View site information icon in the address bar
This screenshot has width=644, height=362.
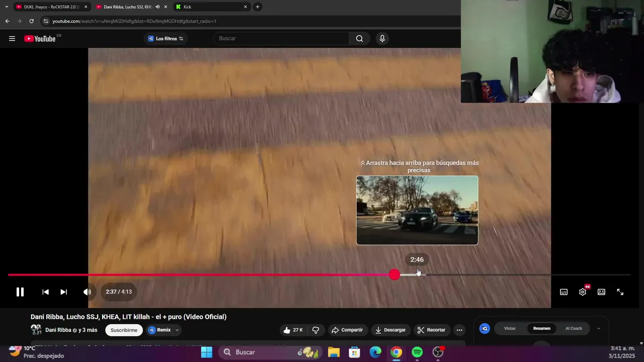pyautogui.click(x=46, y=21)
